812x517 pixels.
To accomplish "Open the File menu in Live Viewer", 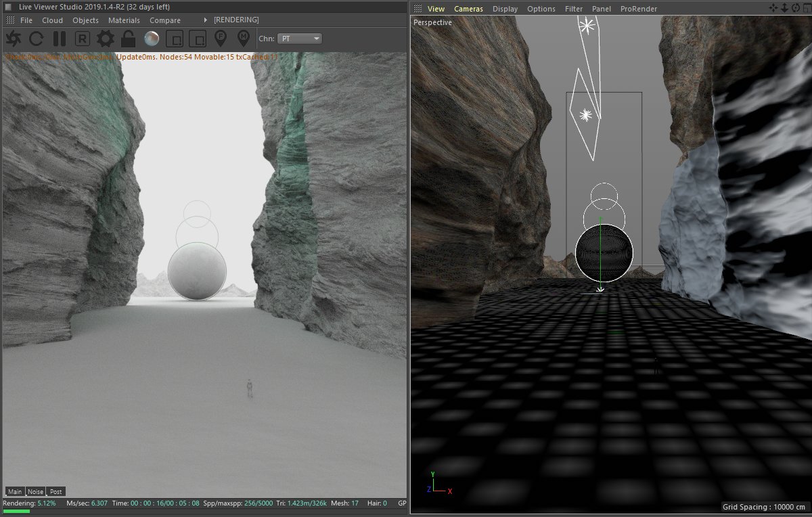I will click(26, 20).
